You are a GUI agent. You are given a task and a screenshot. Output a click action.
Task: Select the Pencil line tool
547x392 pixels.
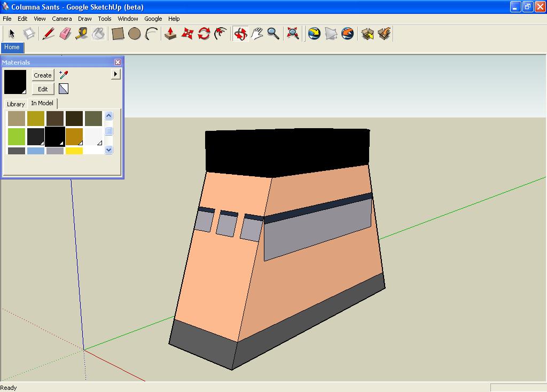(48, 34)
